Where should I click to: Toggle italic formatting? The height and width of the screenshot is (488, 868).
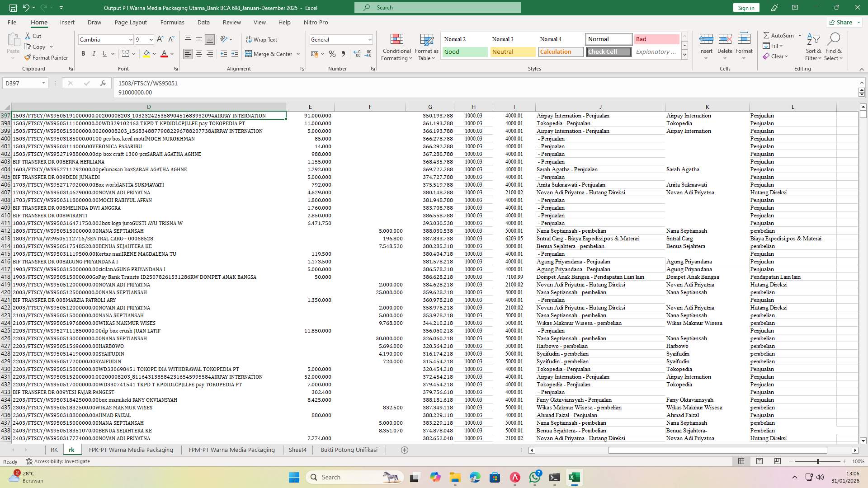click(x=94, y=53)
